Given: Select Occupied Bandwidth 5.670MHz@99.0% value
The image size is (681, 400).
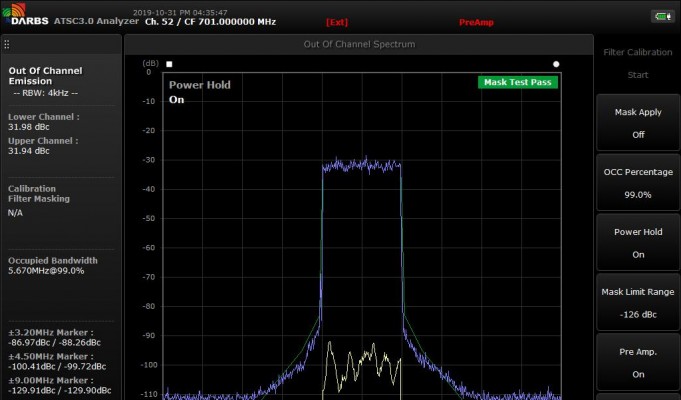Looking at the screenshot, I should click(x=46, y=271).
